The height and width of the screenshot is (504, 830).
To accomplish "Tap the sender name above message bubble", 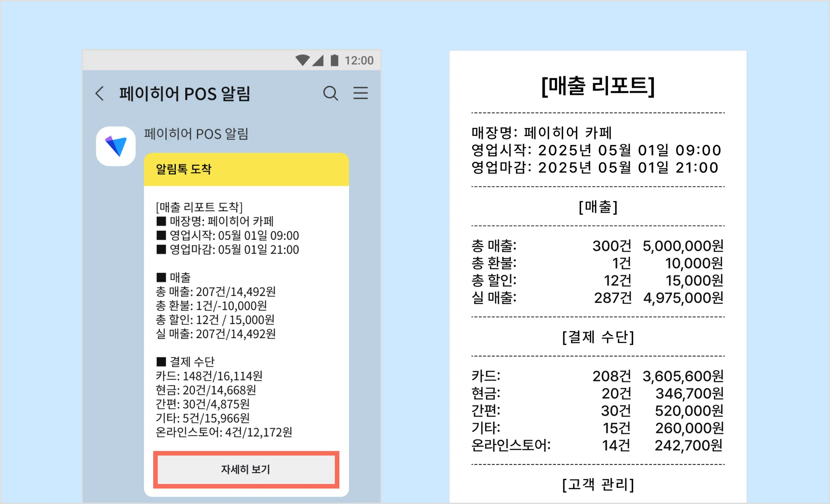I will click(196, 134).
